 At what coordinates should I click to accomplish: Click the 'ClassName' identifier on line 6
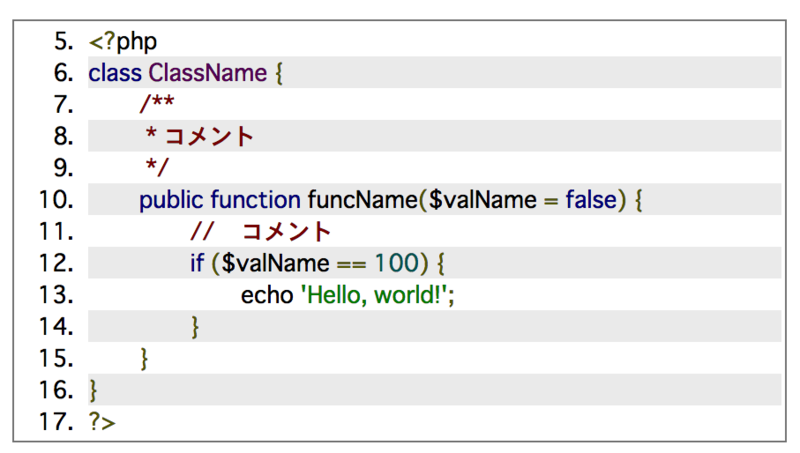pos(208,73)
